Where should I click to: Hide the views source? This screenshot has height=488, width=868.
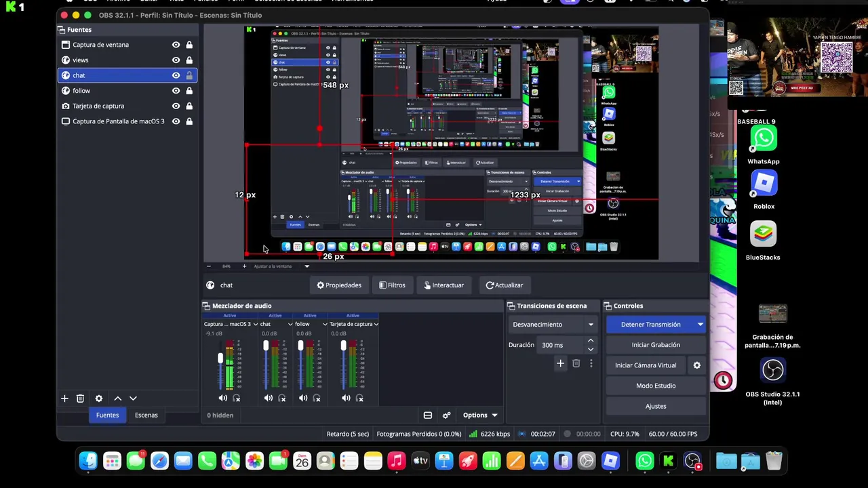(x=176, y=60)
